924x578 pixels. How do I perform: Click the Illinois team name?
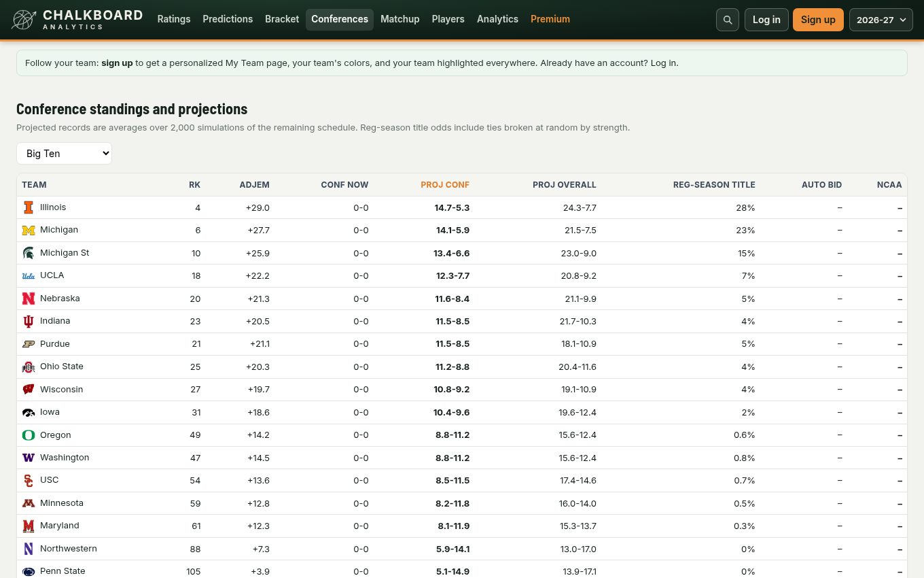pyautogui.click(x=53, y=207)
